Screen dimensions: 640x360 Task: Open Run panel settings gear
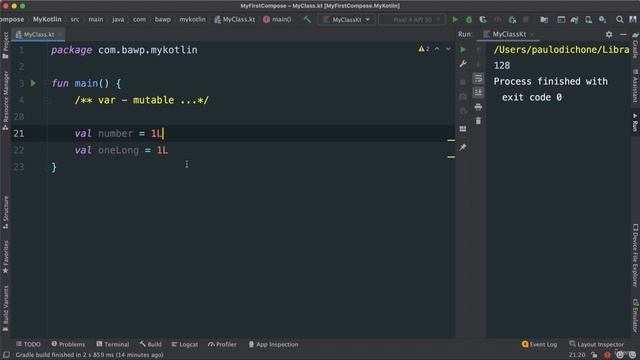coord(609,34)
